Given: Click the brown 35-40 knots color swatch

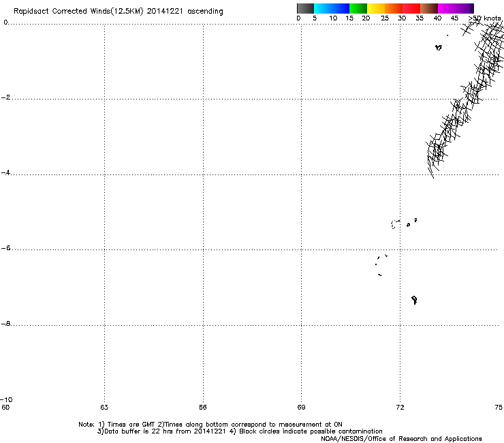Looking at the screenshot, I should point(429,8).
